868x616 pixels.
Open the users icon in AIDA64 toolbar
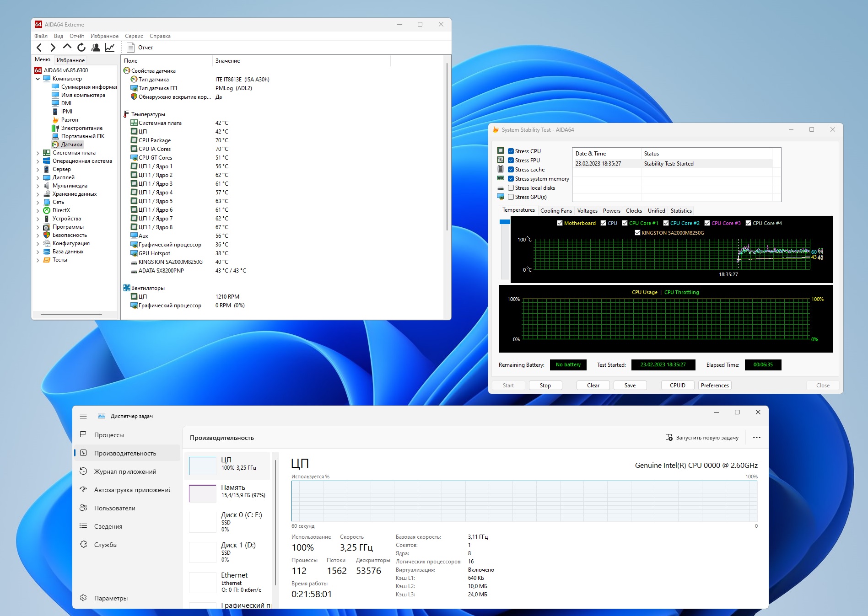point(96,48)
